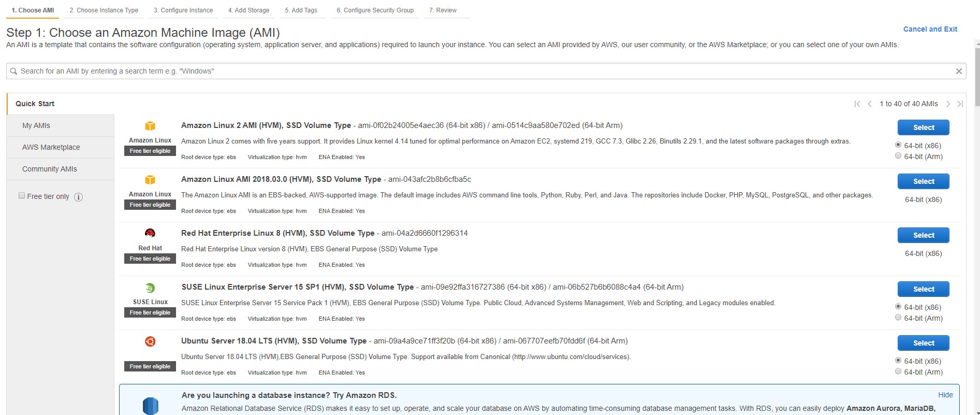Go to the next page of AMIs
This screenshot has width=980, height=415.
pyautogui.click(x=948, y=104)
